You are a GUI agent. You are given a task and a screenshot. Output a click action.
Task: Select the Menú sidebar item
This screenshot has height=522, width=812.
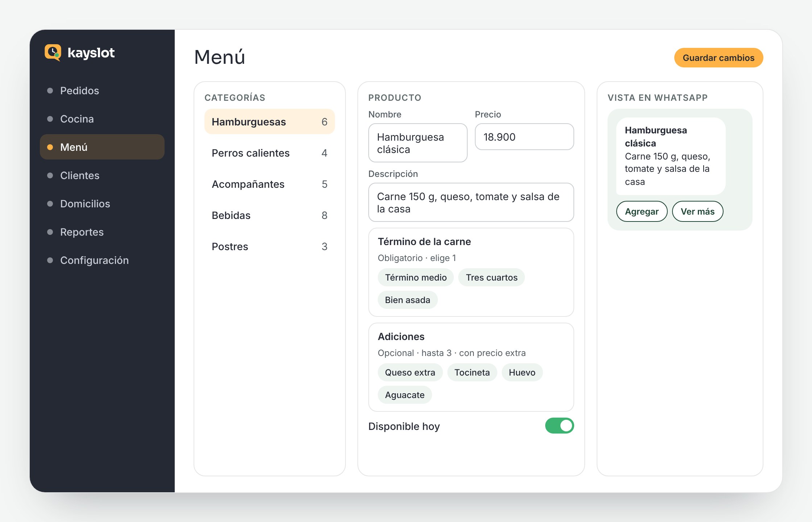point(102,147)
